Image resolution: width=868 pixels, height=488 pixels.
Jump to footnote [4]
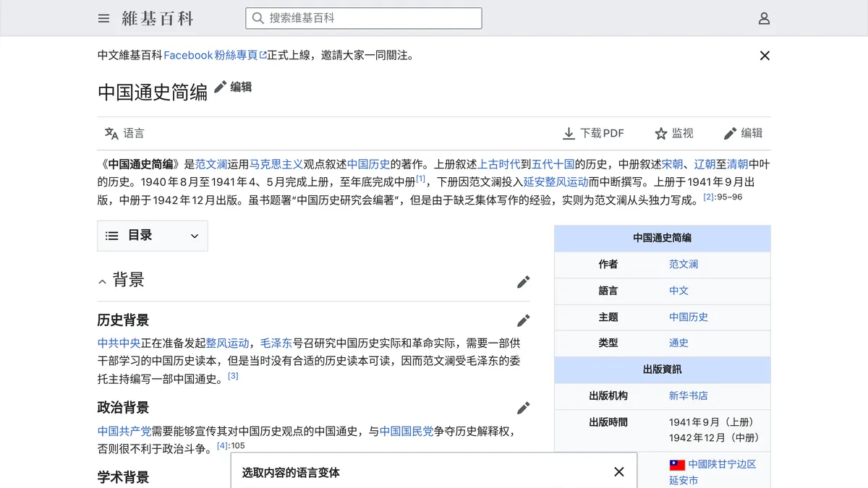click(222, 445)
